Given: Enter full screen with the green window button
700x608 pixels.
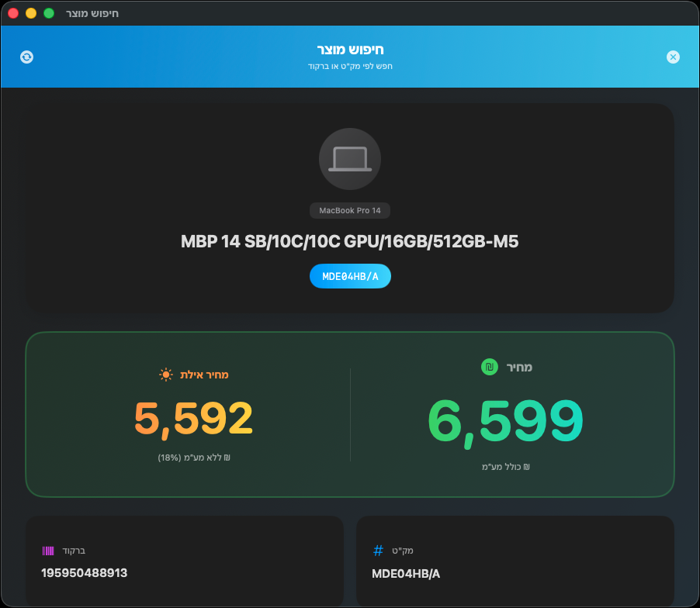Looking at the screenshot, I should (49, 13).
